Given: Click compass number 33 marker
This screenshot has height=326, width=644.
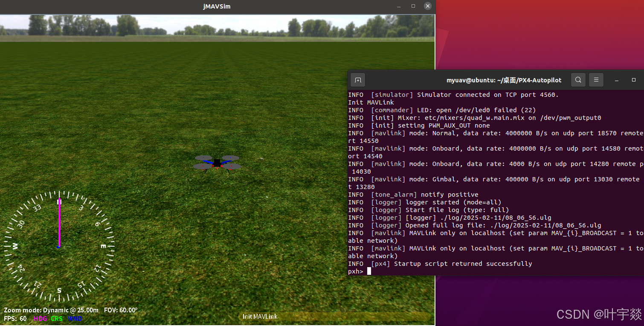Looking at the screenshot, I should [x=37, y=208].
